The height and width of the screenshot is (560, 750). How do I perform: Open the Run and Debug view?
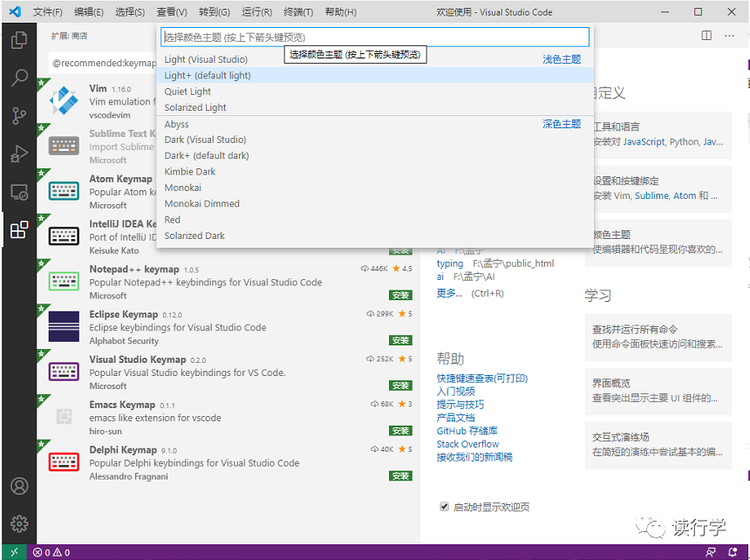coord(19,154)
